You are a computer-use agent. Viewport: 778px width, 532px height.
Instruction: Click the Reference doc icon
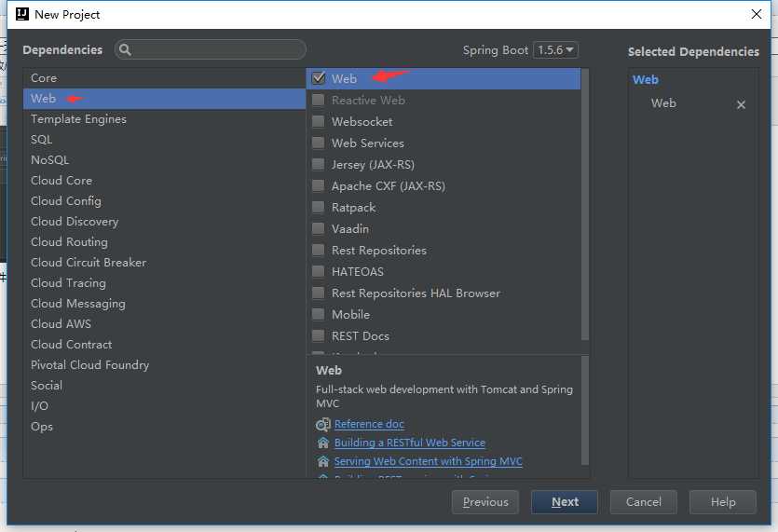click(323, 424)
